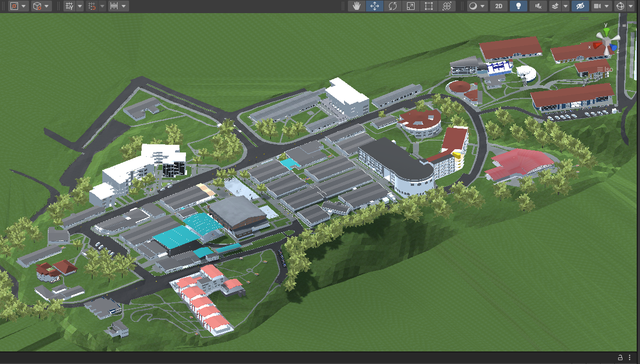Toggle grid visibility on Y axis
Viewport: 640px width, 364px height.
[69, 6]
